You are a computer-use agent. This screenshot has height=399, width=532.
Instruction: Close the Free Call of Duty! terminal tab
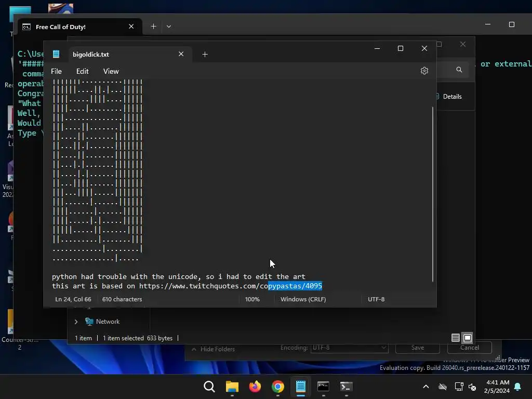(x=131, y=26)
